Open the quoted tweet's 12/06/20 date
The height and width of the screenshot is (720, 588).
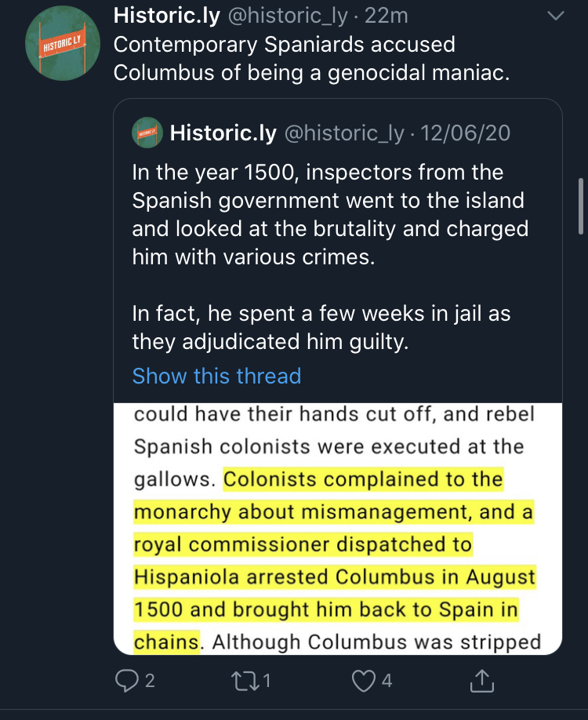[x=465, y=133]
